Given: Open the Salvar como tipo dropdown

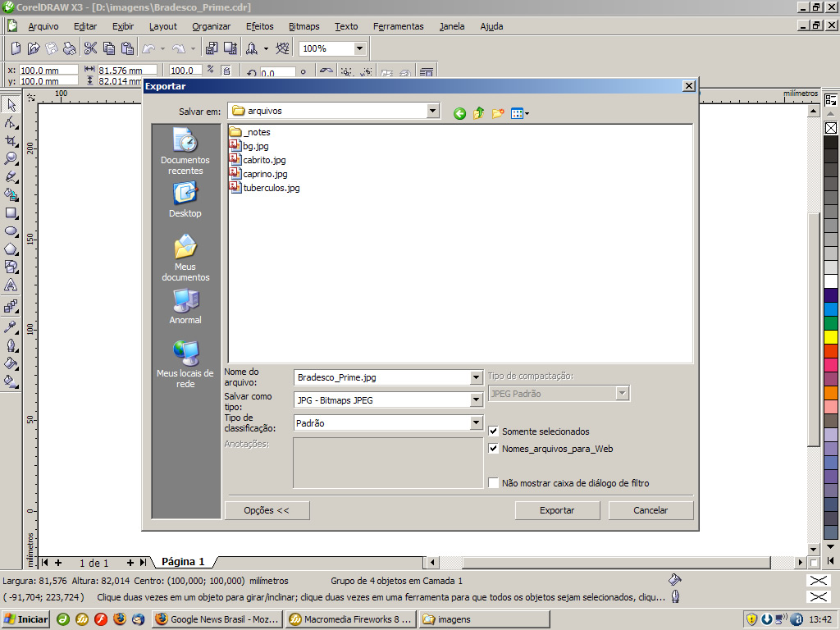Looking at the screenshot, I should pyautogui.click(x=476, y=400).
